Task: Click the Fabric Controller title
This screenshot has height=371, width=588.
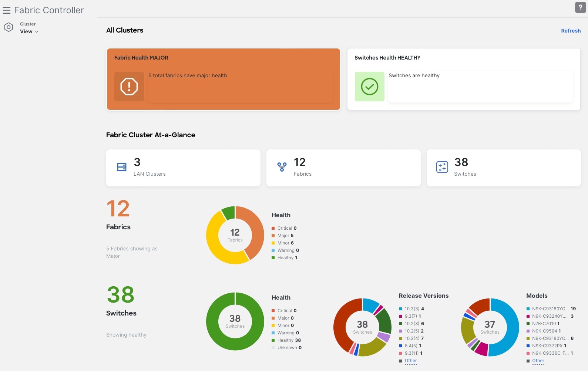Action: [49, 10]
